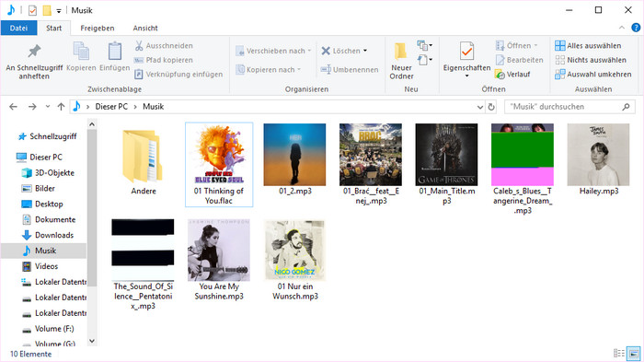Select Schnellzugriff in navigation pane
644x362 pixels.
pyautogui.click(x=48, y=136)
